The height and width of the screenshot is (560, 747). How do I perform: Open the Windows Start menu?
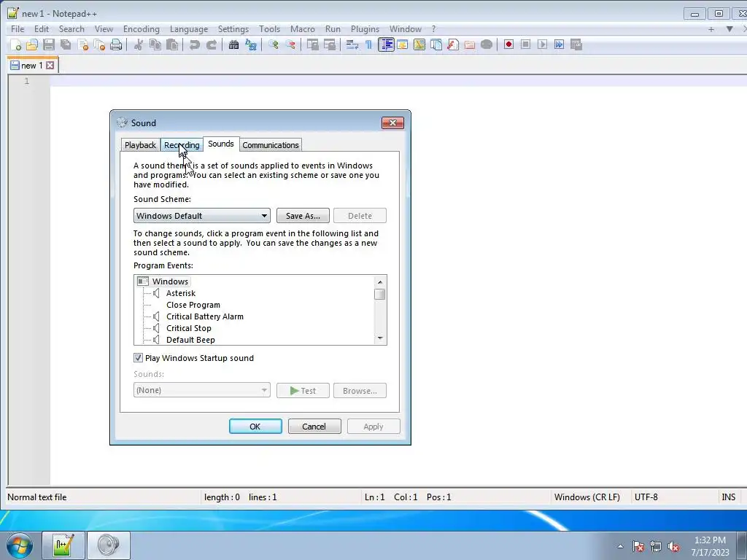[x=18, y=545]
